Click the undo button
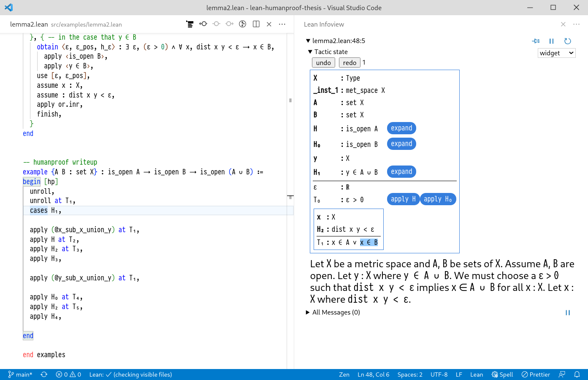The height and width of the screenshot is (380, 588). click(x=323, y=62)
